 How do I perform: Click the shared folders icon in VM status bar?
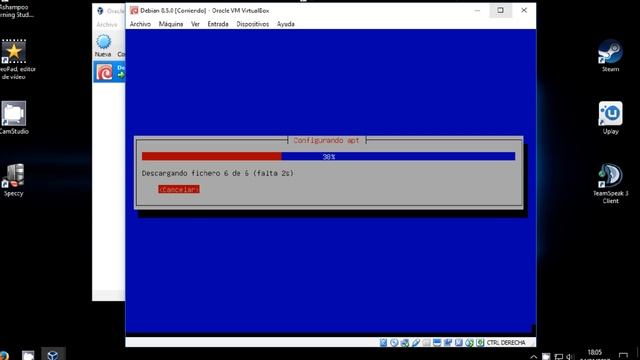[x=426, y=342]
